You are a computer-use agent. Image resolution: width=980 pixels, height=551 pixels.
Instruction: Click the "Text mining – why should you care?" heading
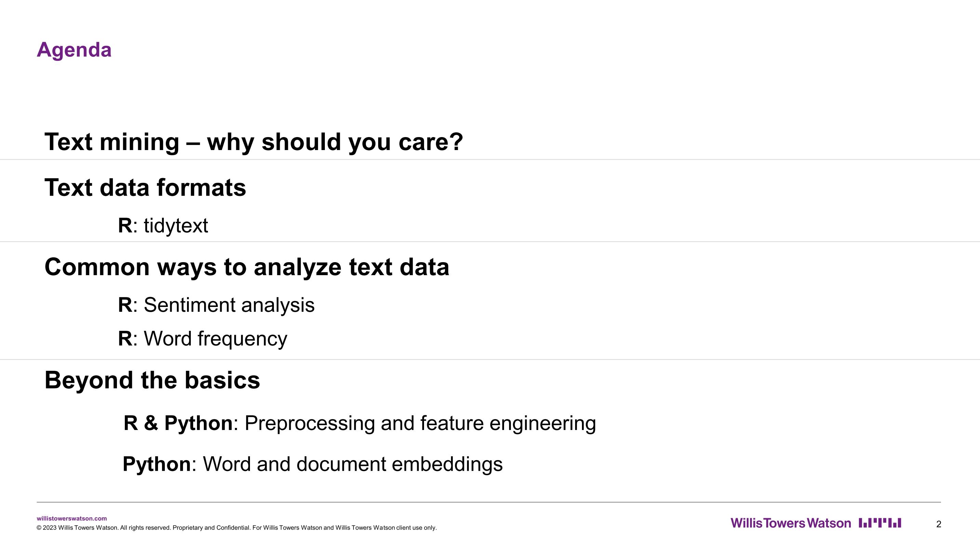(x=254, y=142)
